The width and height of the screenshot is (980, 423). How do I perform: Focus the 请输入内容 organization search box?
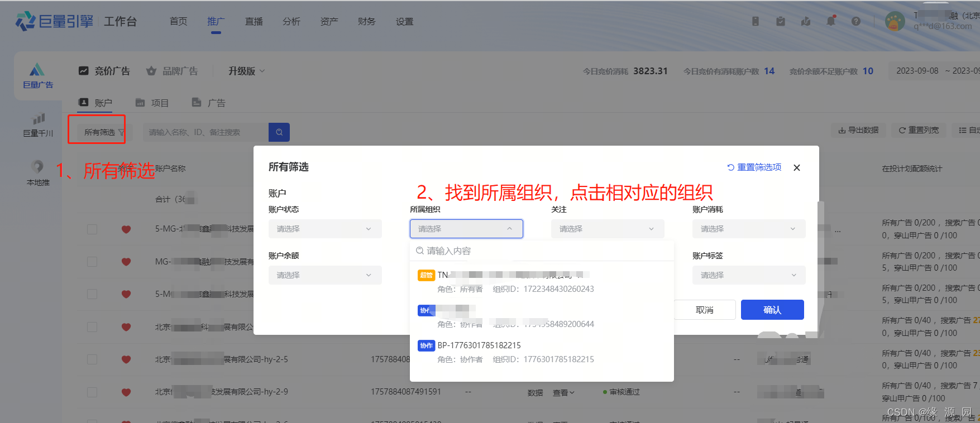542,251
